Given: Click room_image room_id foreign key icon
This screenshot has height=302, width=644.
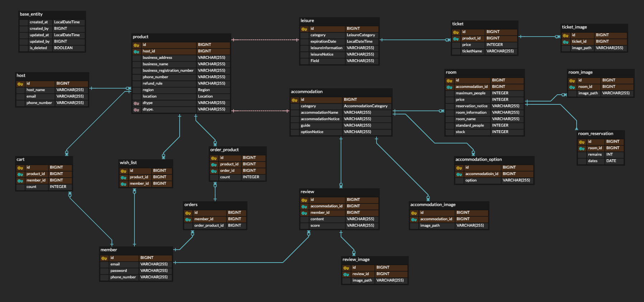Looking at the screenshot, I should (x=572, y=87).
